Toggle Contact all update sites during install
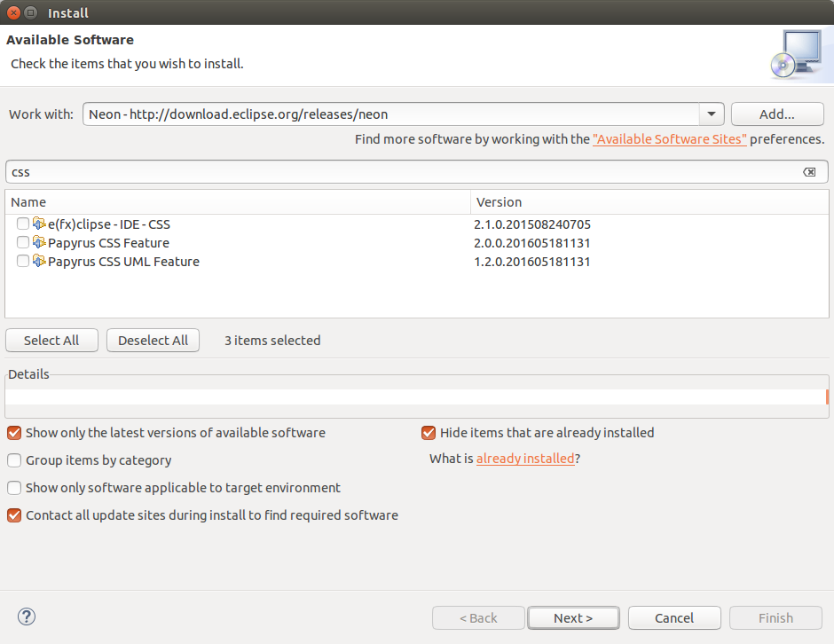Viewport: 834px width, 644px height. point(14,515)
